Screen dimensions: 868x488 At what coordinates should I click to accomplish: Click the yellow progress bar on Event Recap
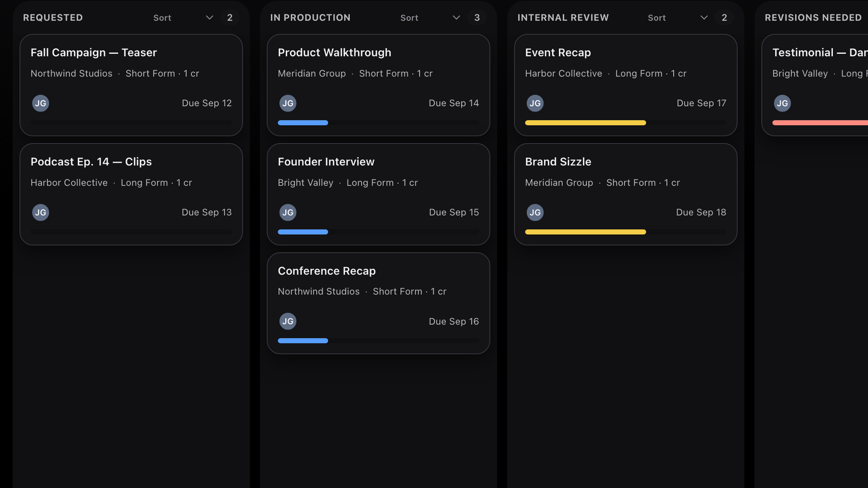point(585,123)
